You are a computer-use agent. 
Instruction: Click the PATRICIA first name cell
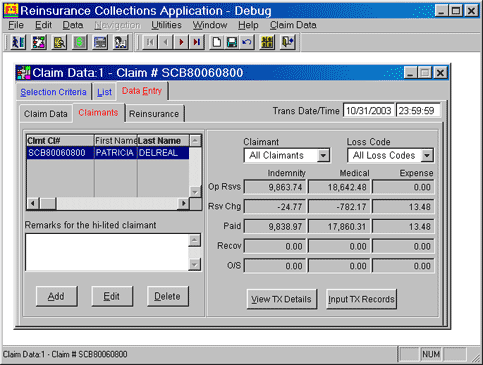click(x=116, y=153)
